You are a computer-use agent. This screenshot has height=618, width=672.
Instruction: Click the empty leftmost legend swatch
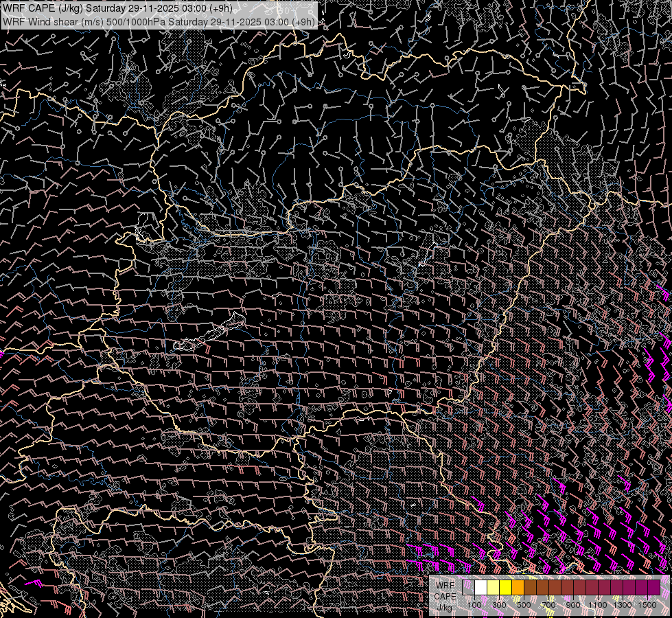tap(469, 588)
